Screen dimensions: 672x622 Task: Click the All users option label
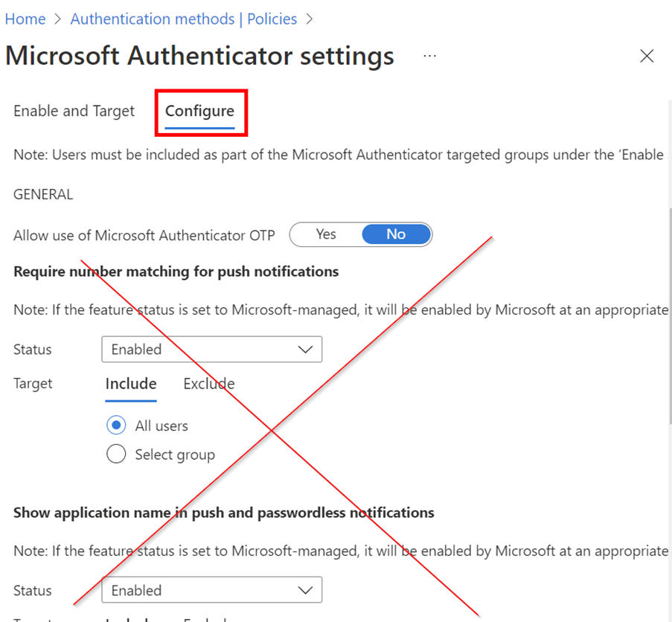pos(161,426)
